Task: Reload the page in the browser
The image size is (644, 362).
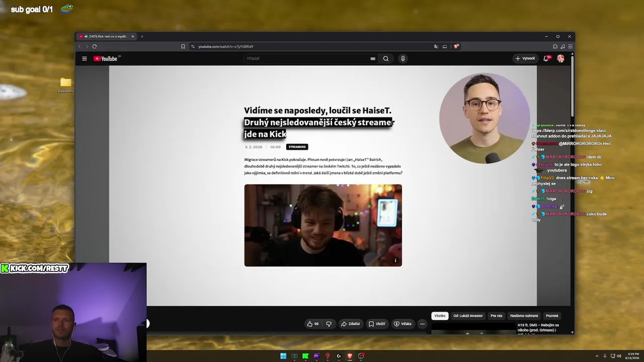Action: click(94, 46)
